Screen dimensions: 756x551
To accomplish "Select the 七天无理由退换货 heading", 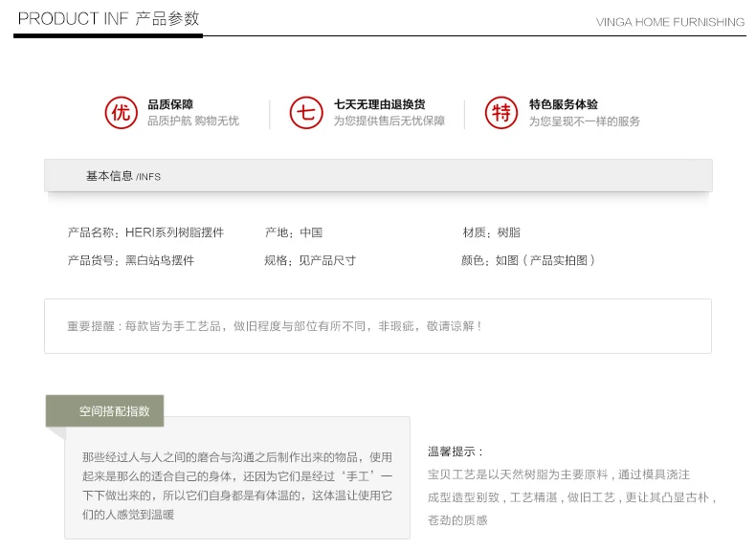I will (x=380, y=104).
